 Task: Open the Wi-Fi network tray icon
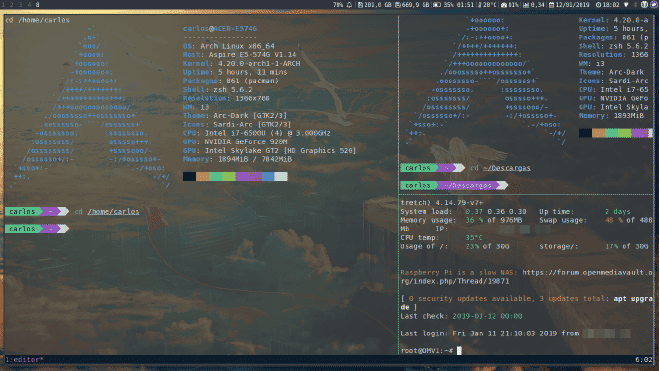click(626, 5)
